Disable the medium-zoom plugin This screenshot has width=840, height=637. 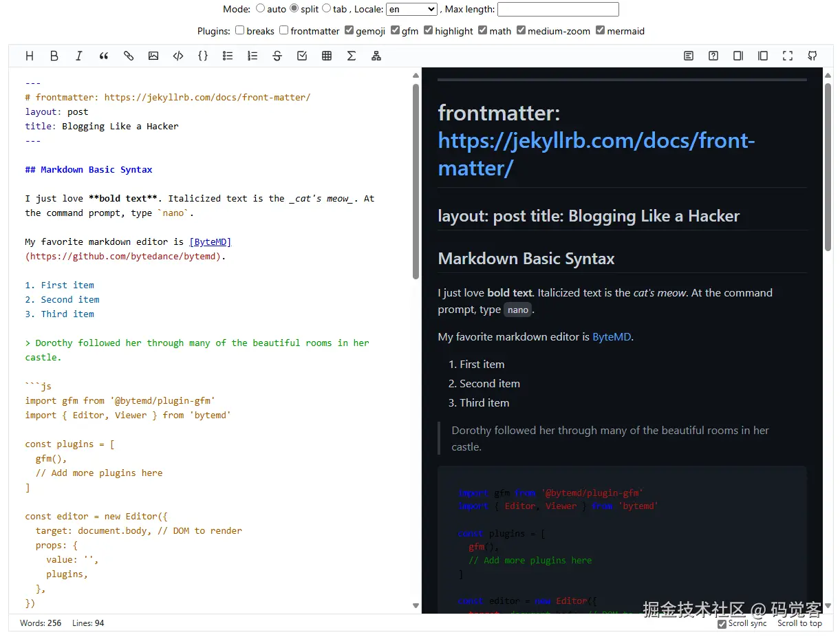[521, 30]
